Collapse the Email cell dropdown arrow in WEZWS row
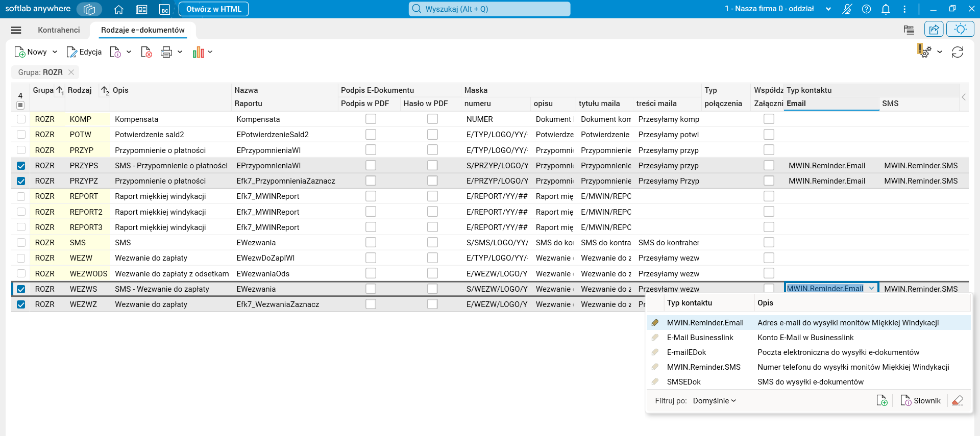Screen dimensions: 980x436 pos(872,289)
